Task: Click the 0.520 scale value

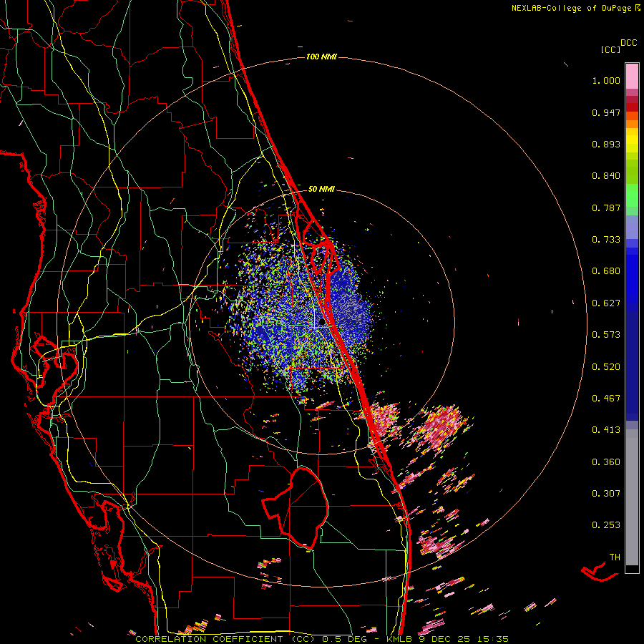Action: click(x=606, y=367)
